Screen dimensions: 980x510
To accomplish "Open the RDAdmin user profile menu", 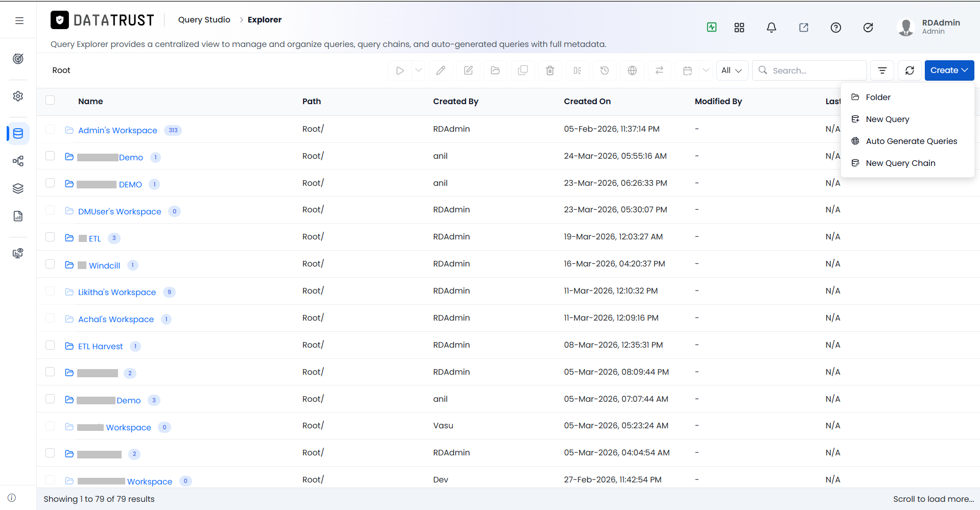I will 928,27.
